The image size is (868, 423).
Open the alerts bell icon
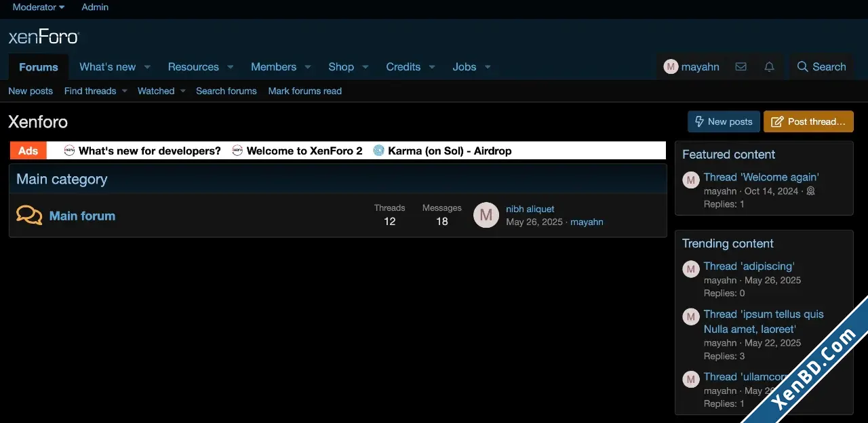769,66
